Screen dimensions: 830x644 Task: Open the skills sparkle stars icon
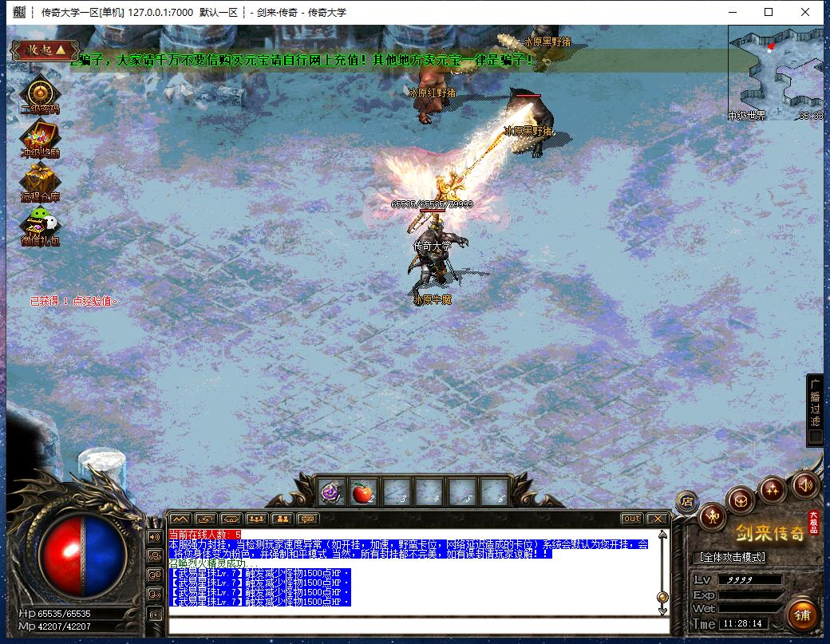coord(772,489)
